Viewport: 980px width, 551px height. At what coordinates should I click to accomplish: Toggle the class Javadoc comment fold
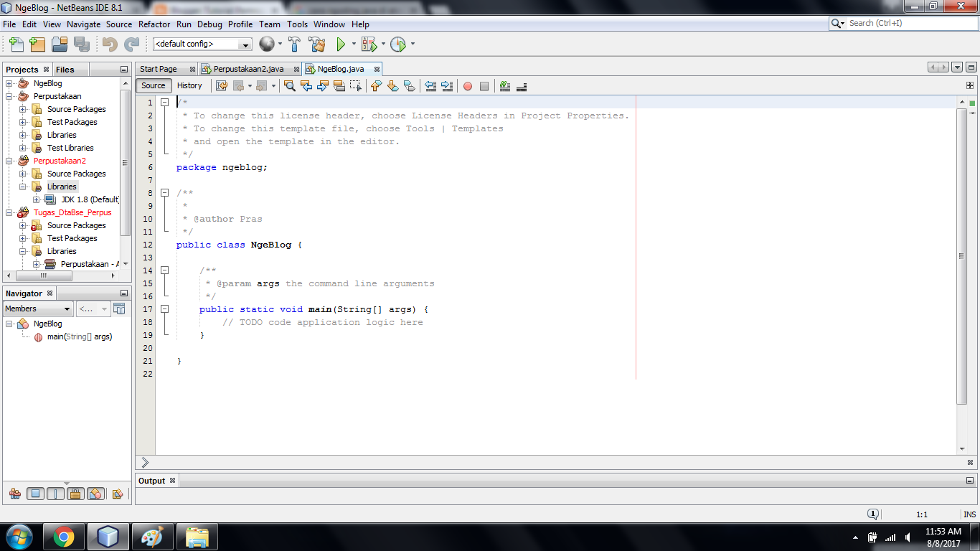[x=165, y=193]
